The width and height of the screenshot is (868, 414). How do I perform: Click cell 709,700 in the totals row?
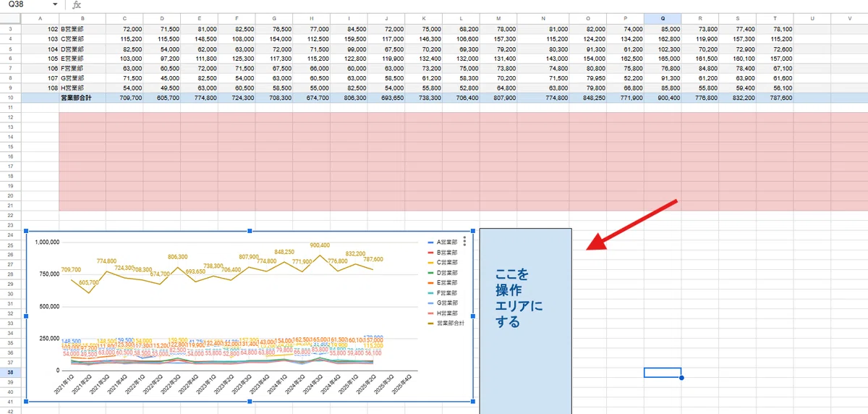124,97
